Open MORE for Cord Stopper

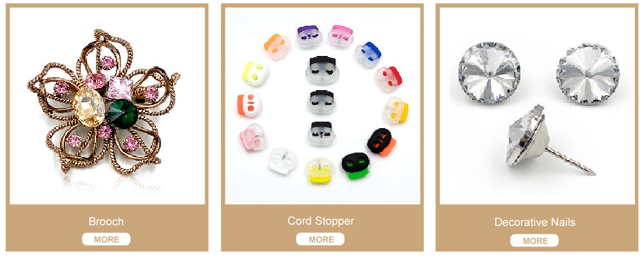320,239
